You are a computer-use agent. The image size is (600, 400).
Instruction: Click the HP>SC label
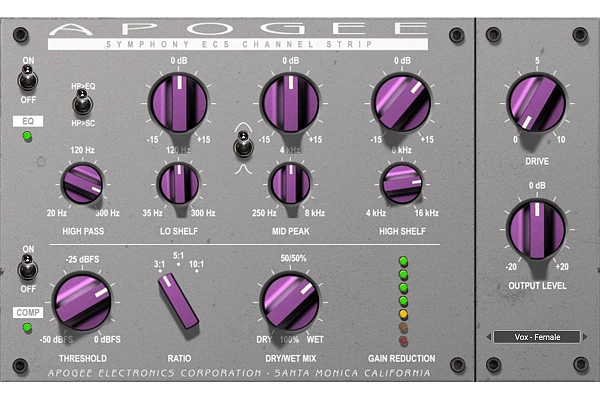coord(83,123)
